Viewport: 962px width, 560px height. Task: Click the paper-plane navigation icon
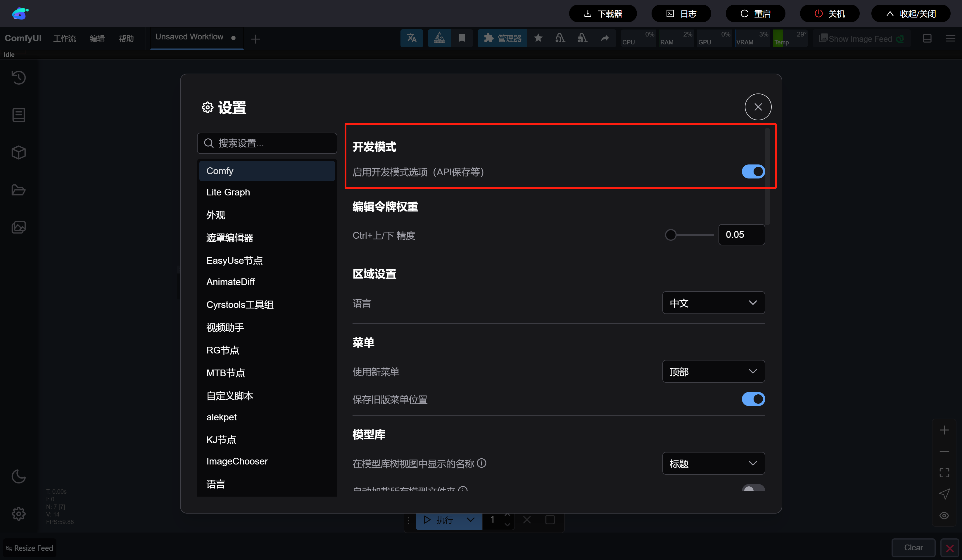pos(944,494)
